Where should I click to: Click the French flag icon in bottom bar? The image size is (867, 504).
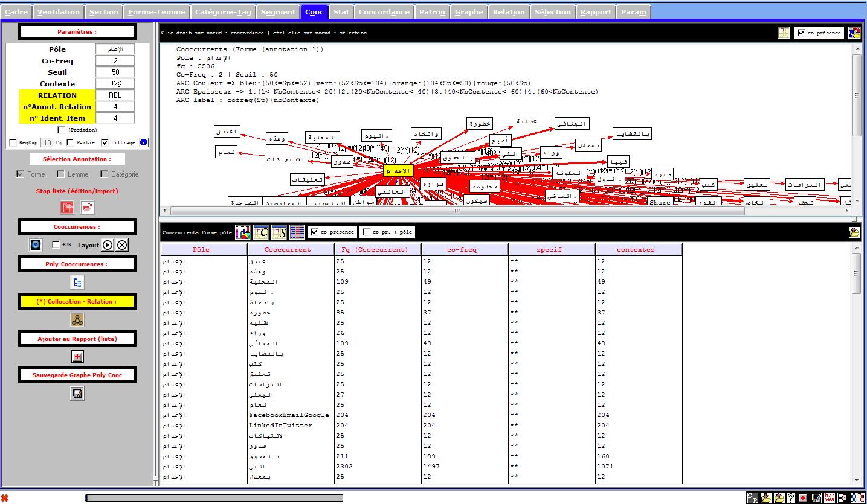[857, 498]
